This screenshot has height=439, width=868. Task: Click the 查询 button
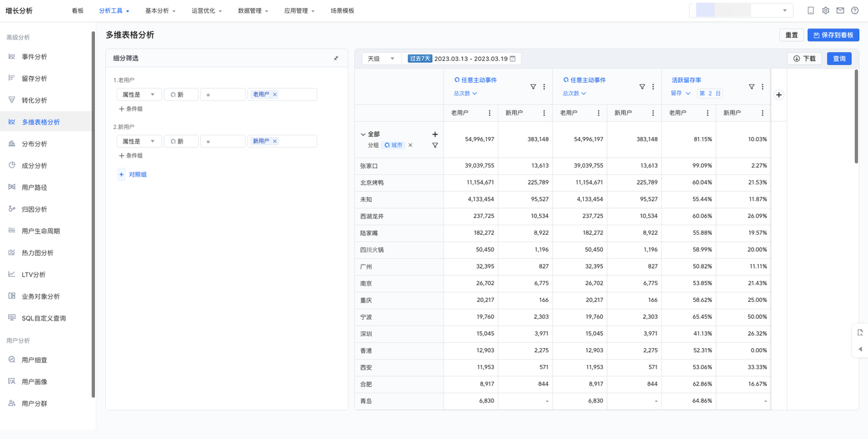[839, 59]
